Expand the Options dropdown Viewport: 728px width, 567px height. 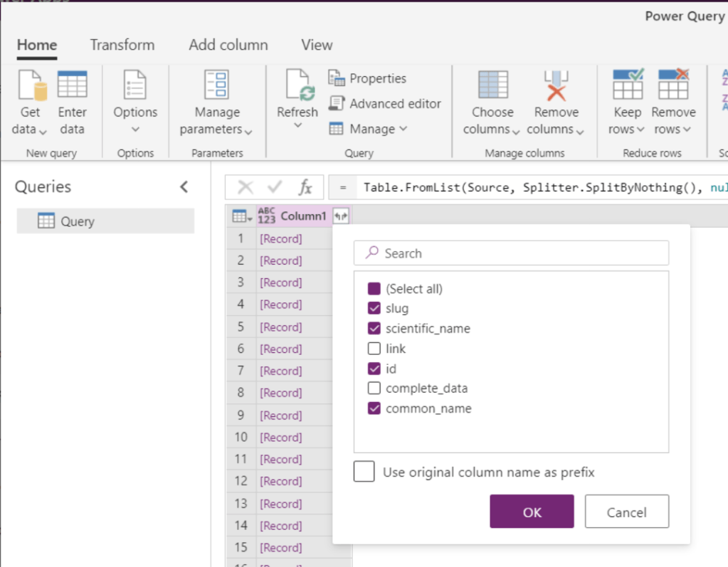(135, 129)
